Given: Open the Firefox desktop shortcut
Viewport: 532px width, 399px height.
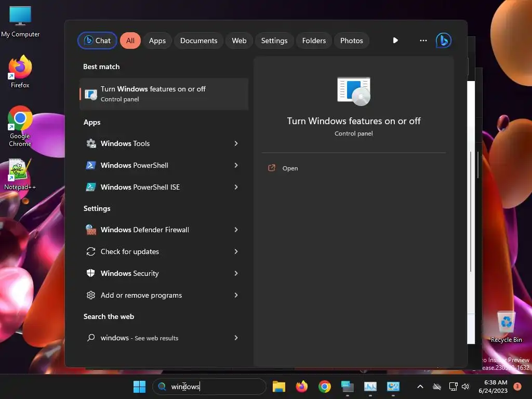Looking at the screenshot, I should 20,72.
